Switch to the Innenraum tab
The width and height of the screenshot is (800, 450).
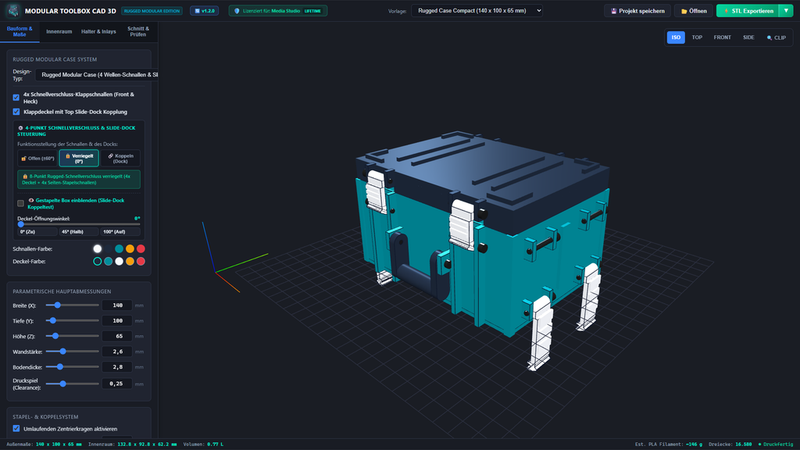coord(59,32)
